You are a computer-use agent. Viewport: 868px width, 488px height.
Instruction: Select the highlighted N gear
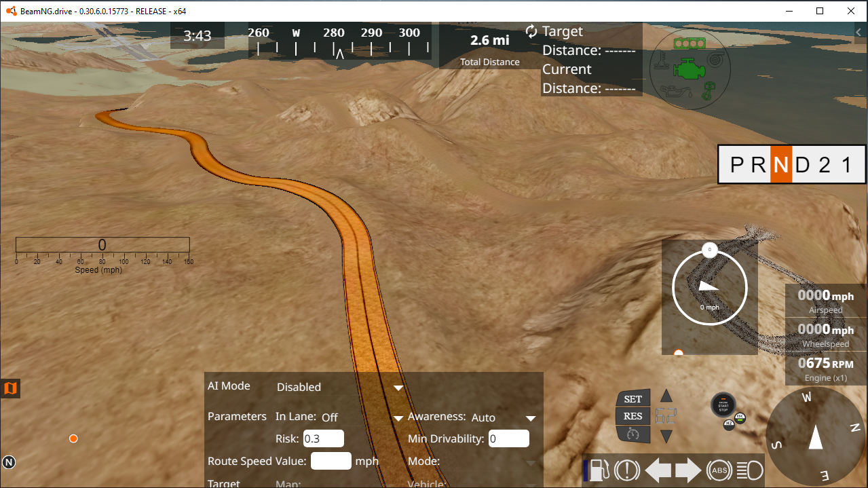pos(781,165)
